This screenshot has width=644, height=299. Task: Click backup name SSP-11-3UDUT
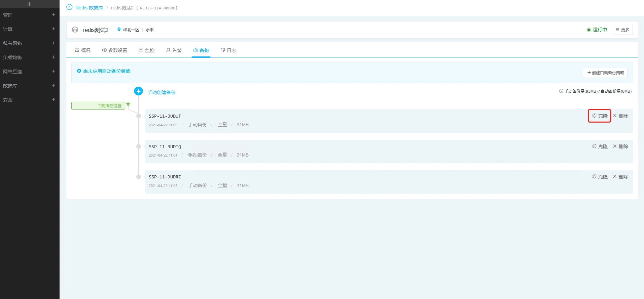pyautogui.click(x=165, y=116)
